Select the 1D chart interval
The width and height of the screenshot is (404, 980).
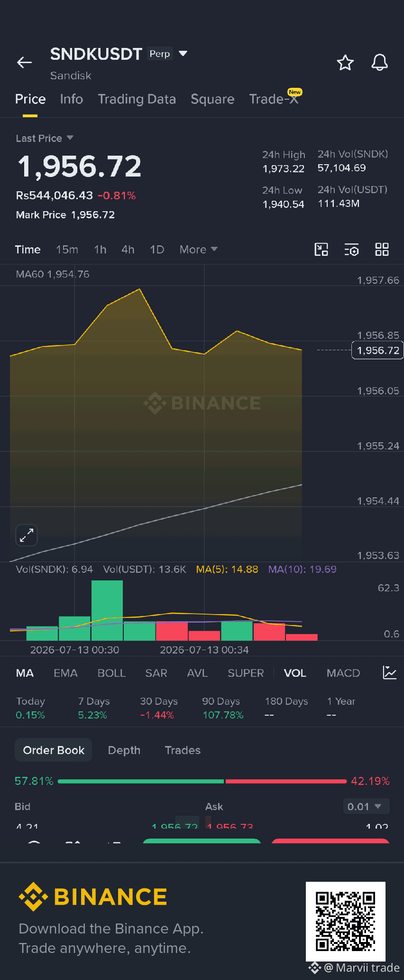(157, 250)
